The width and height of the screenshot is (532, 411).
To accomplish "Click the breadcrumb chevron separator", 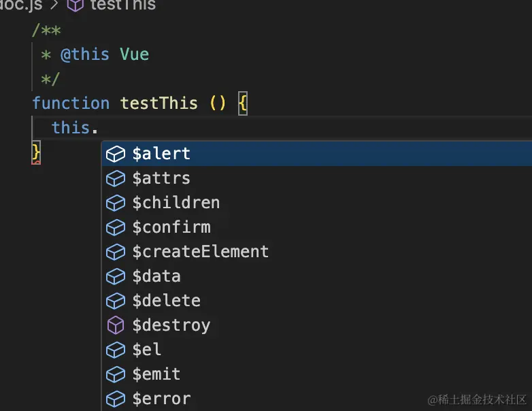I will pos(55,5).
